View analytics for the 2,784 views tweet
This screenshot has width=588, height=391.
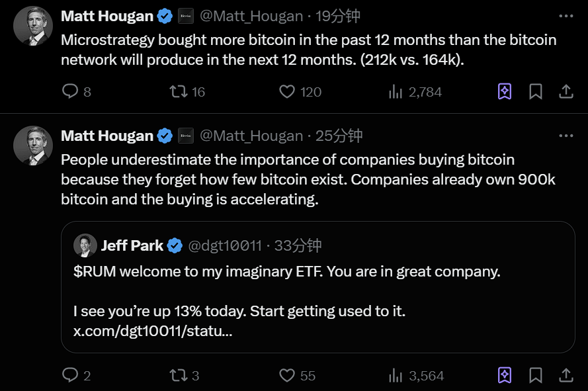[396, 91]
